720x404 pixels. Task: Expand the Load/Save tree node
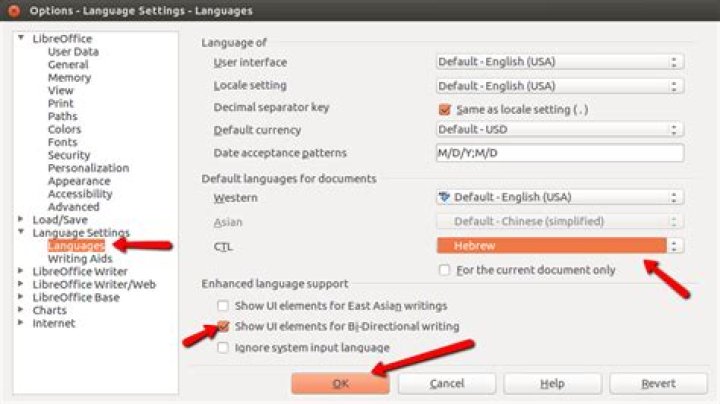tap(21, 219)
